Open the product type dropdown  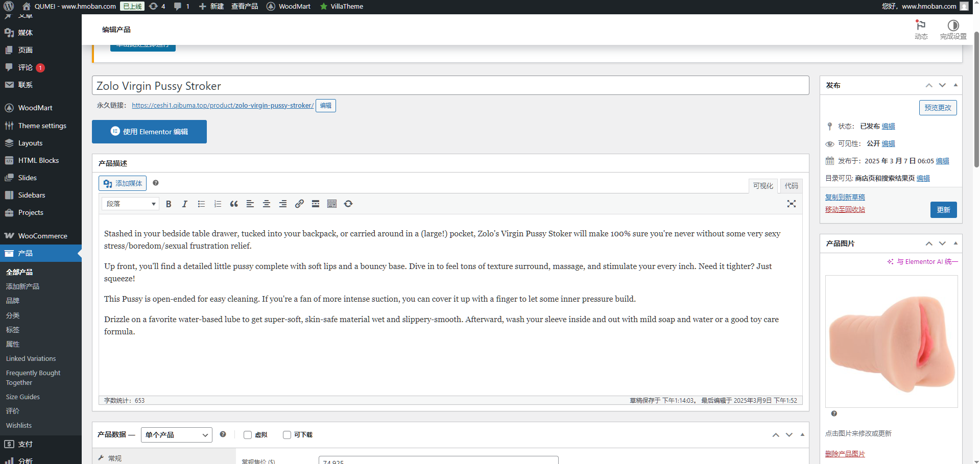177,435
